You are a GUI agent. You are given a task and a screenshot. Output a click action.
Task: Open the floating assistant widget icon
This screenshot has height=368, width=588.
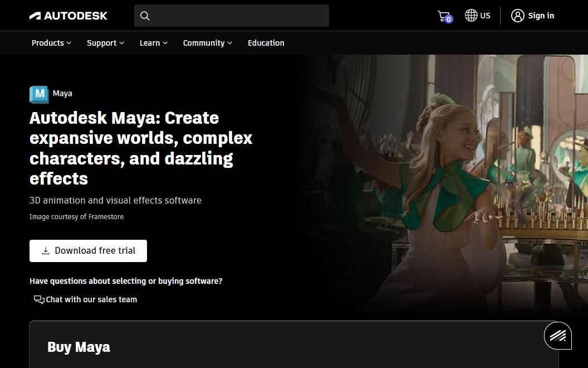558,335
